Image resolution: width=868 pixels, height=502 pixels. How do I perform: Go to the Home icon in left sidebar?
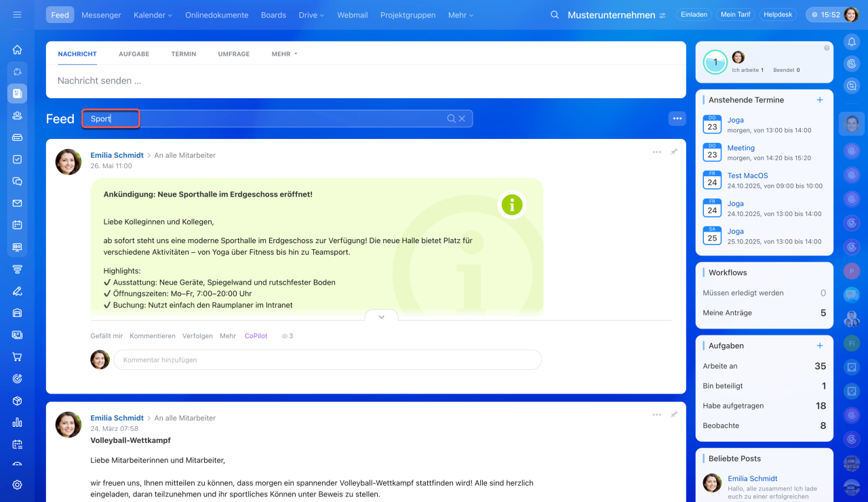[17, 49]
